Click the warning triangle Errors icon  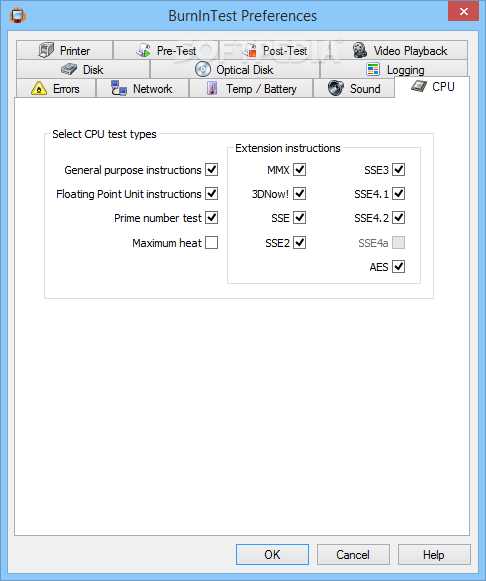click(x=39, y=89)
